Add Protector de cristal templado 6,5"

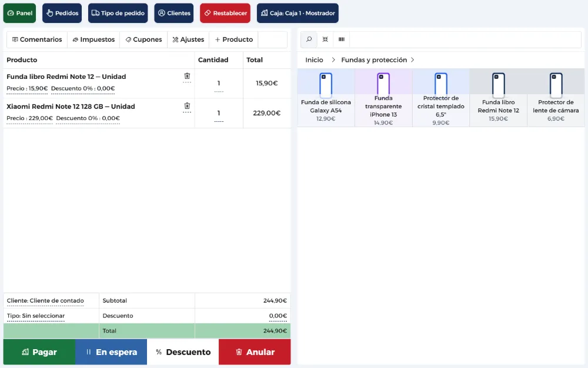click(440, 98)
